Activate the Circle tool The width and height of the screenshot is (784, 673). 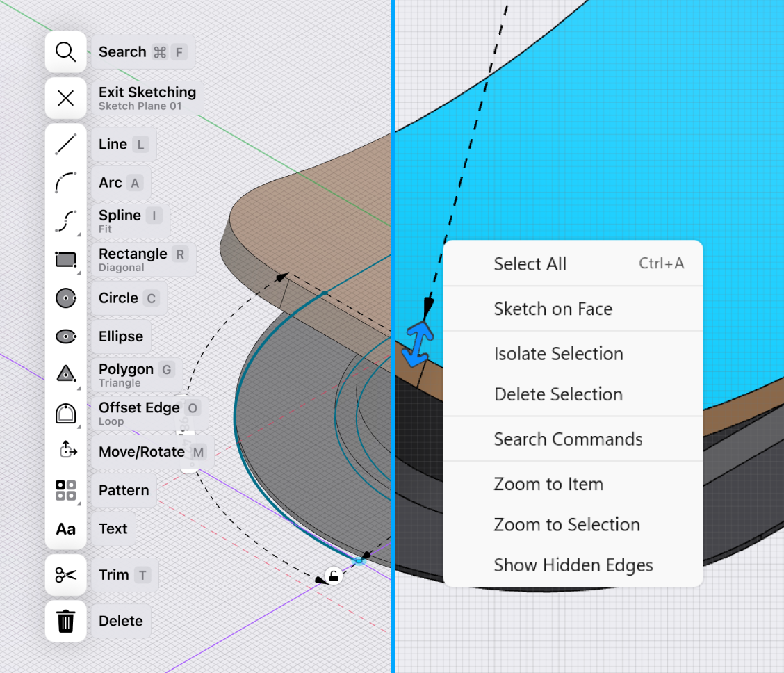66,298
